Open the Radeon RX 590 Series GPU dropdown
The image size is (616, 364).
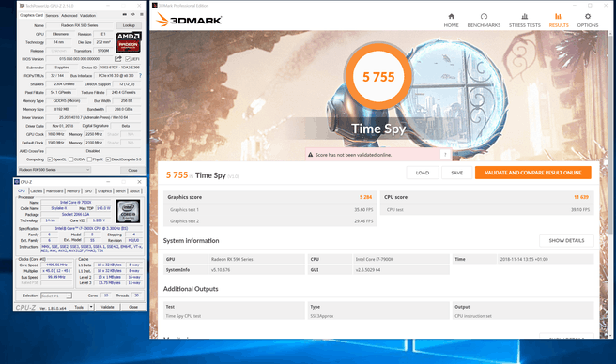[54, 170]
